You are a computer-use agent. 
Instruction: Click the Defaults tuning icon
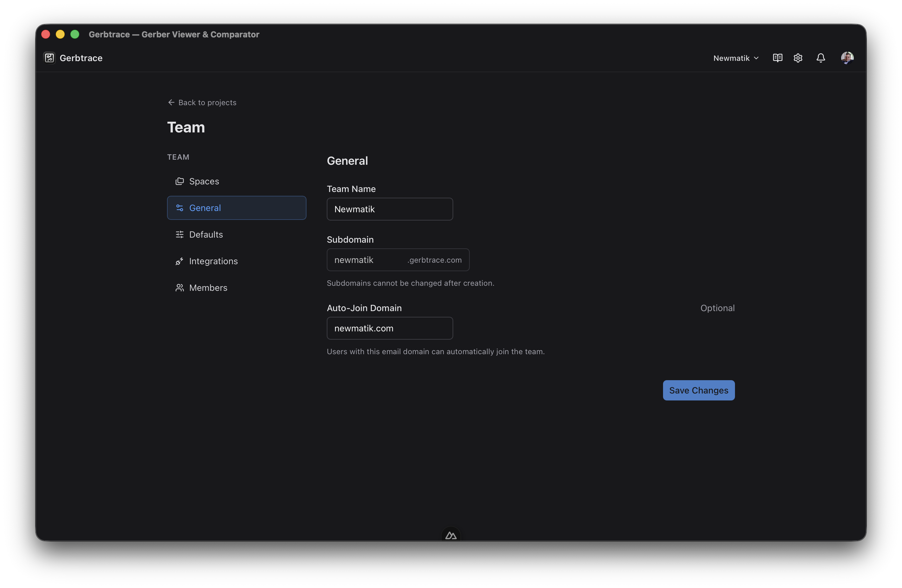pos(180,234)
